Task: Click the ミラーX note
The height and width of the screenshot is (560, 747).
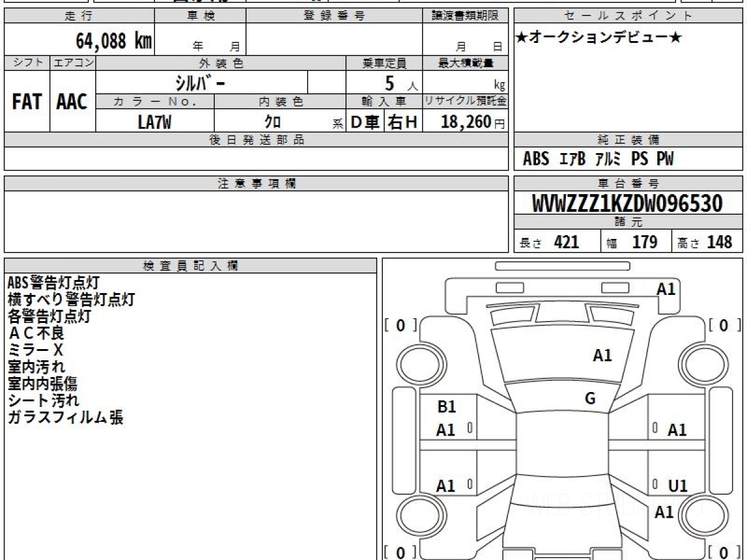Action: (35, 350)
